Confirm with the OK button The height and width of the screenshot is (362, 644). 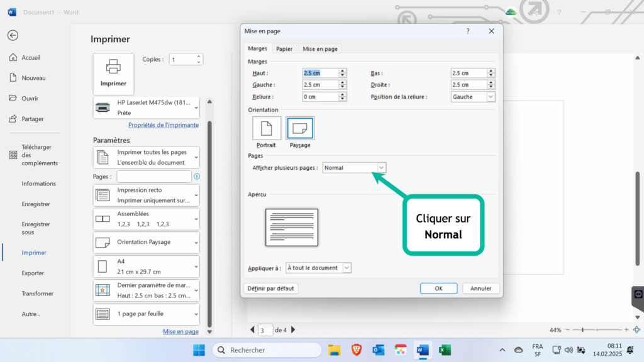click(x=438, y=288)
